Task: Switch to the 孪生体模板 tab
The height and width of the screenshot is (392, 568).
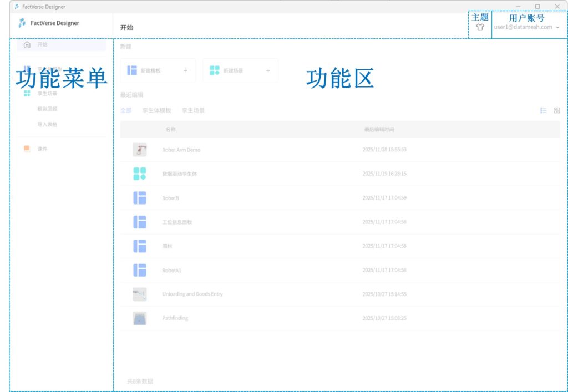Action: (156, 110)
